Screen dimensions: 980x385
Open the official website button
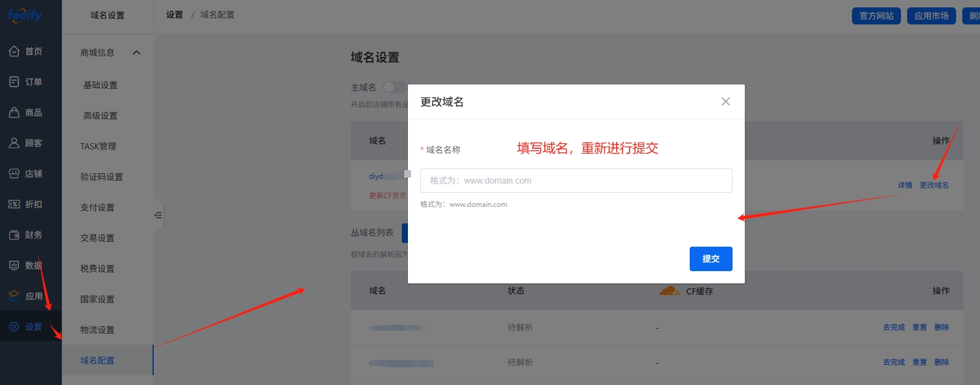coord(876,16)
